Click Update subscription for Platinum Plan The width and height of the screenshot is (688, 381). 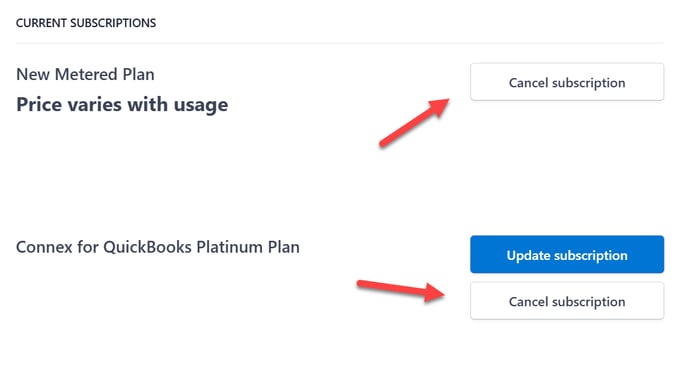567,255
